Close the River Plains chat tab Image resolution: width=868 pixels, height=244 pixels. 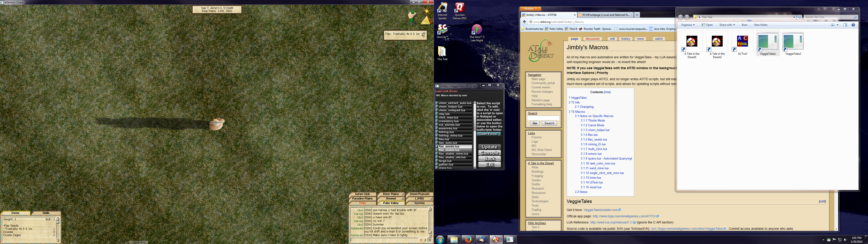coord(402,194)
